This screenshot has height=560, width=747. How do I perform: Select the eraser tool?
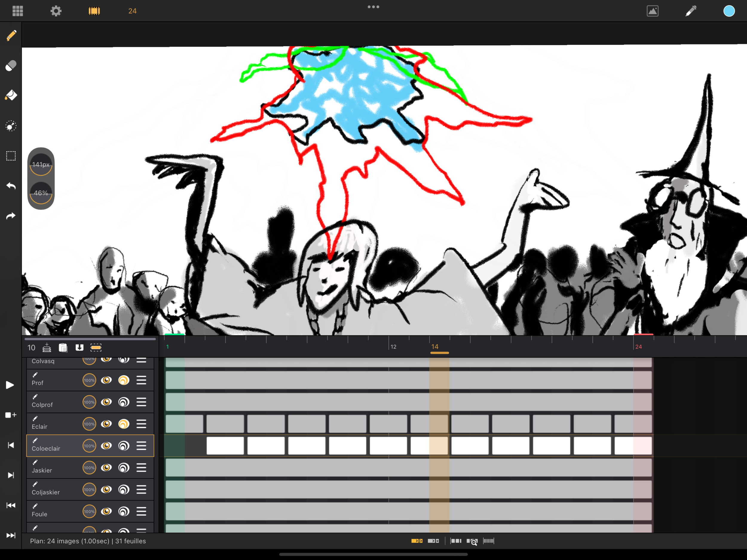pos(11,65)
